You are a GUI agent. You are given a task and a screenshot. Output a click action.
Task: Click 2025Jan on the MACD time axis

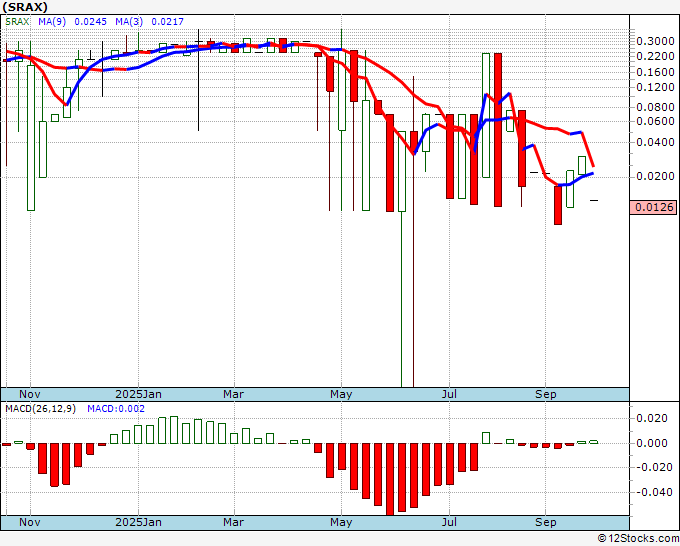point(138,522)
